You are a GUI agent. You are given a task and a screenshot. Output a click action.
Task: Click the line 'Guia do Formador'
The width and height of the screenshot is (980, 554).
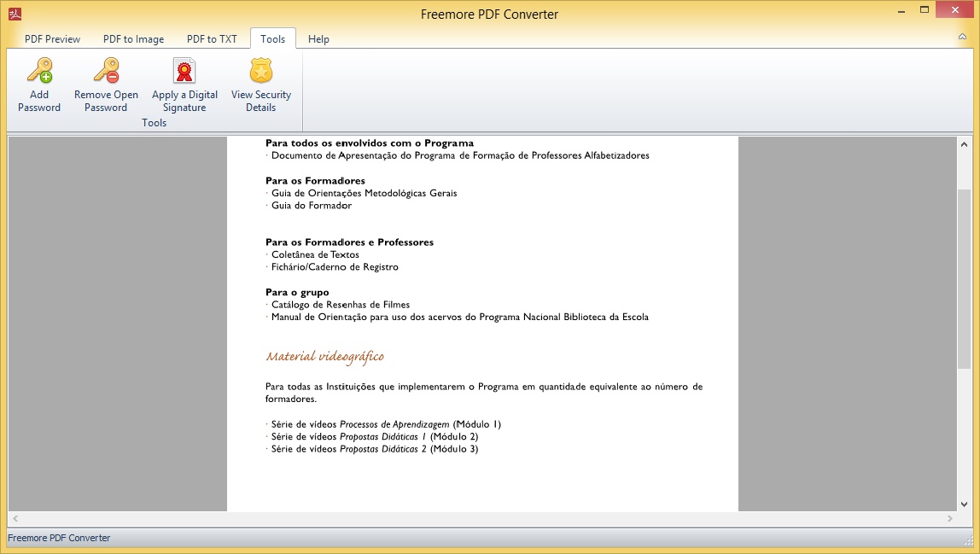pos(312,205)
